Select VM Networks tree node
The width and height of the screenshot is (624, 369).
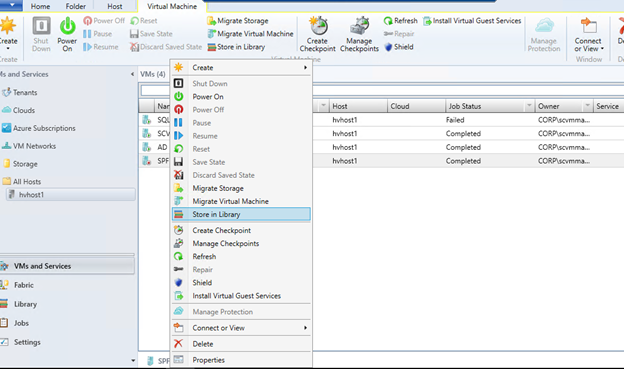[x=29, y=146]
